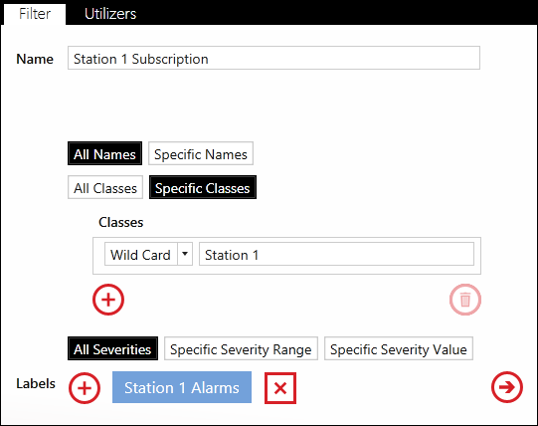Select Specific Classes option
The height and width of the screenshot is (426, 538).
click(202, 187)
